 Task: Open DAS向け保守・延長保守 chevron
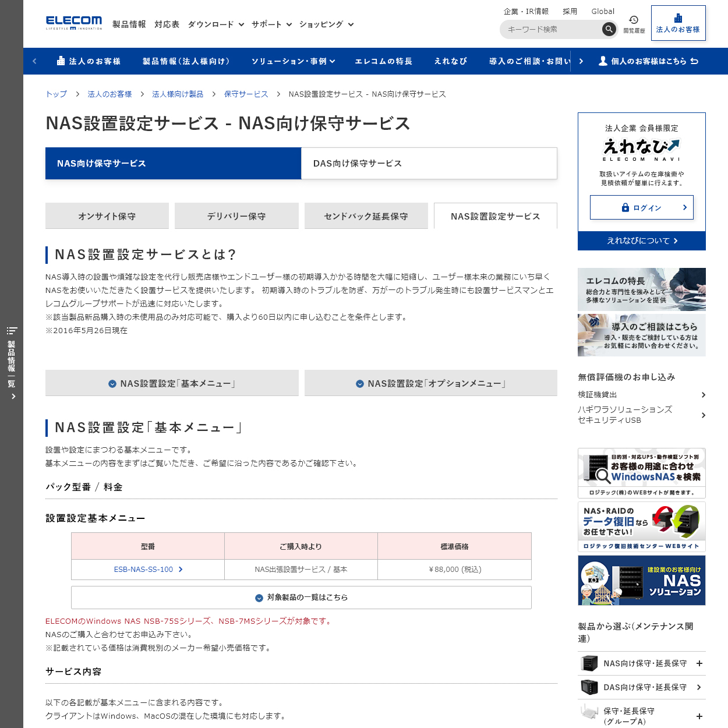click(699, 687)
